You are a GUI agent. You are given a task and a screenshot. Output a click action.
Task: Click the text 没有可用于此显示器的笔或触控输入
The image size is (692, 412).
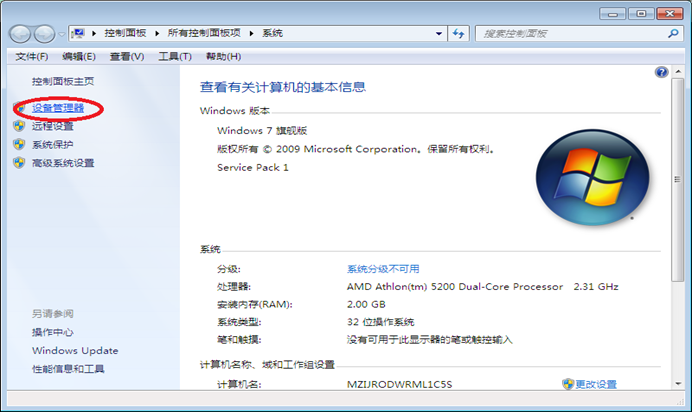429,340
